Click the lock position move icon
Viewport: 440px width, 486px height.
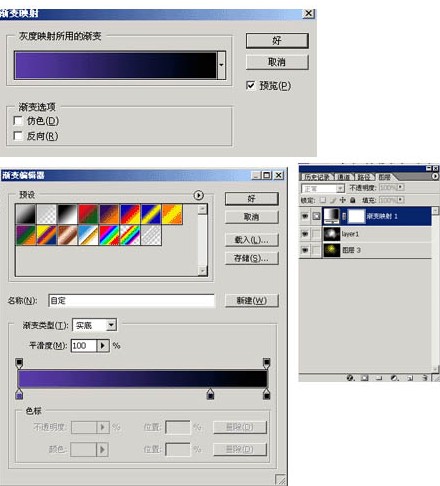tap(342, 200)
